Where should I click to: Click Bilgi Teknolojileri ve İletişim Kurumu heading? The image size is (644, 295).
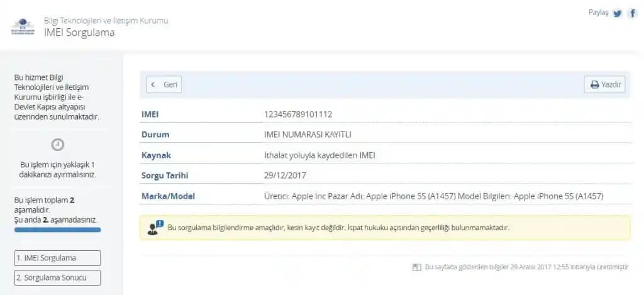[106, 21]
